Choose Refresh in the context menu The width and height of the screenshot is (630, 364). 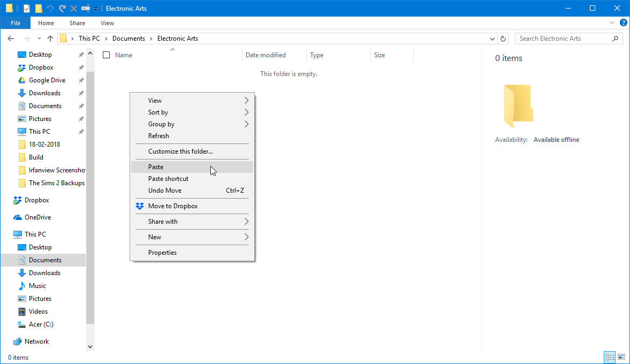pyautogui.click(x=192, y=136)
